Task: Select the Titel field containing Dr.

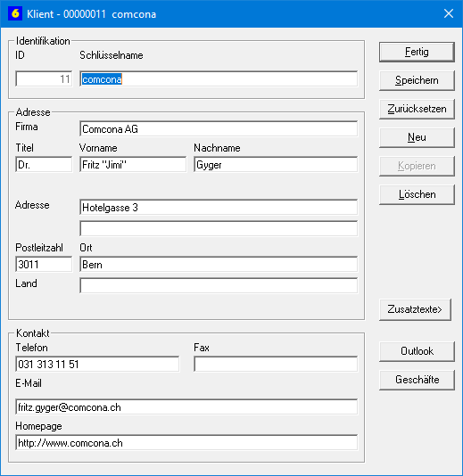Action: tap(44, 165)
